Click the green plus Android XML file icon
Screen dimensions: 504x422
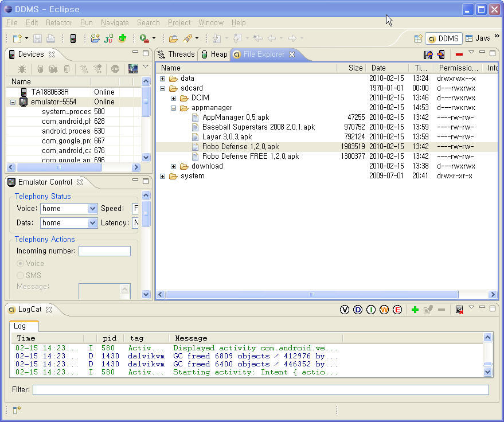[x=122, y=38]
